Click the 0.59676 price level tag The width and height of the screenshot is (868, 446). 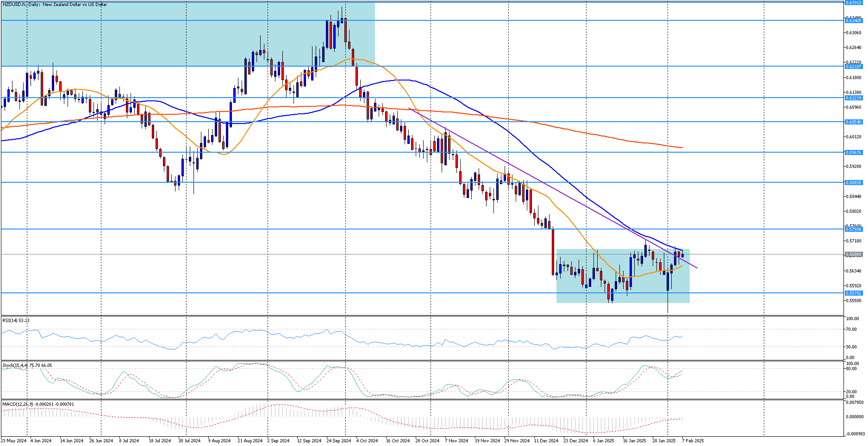click(x=854, y=152)
